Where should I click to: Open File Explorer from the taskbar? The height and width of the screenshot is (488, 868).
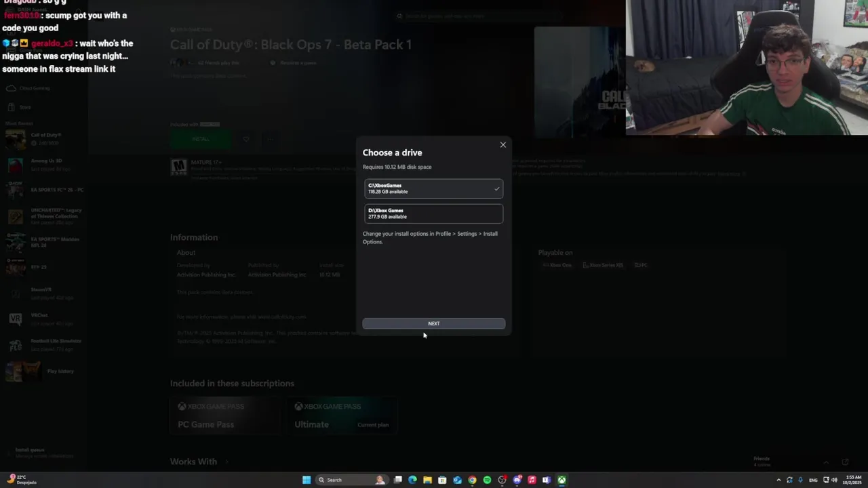(x=427, y=480)
